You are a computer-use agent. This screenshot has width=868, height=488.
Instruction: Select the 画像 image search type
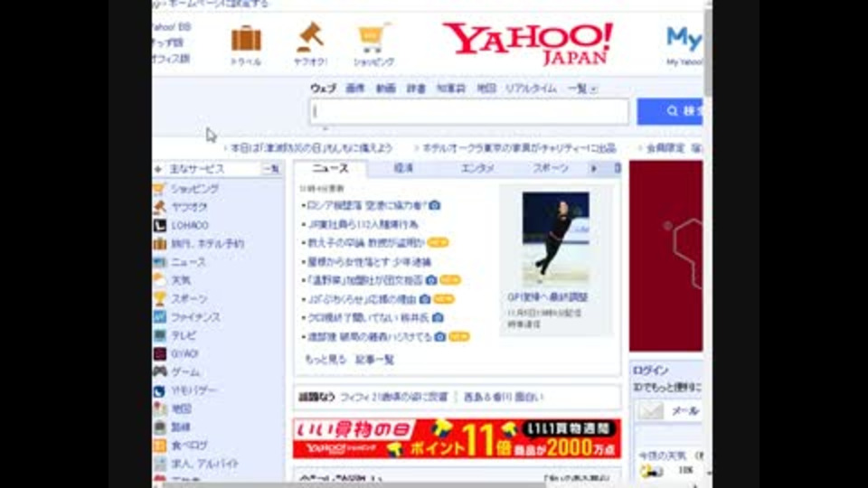coord(354,89)
